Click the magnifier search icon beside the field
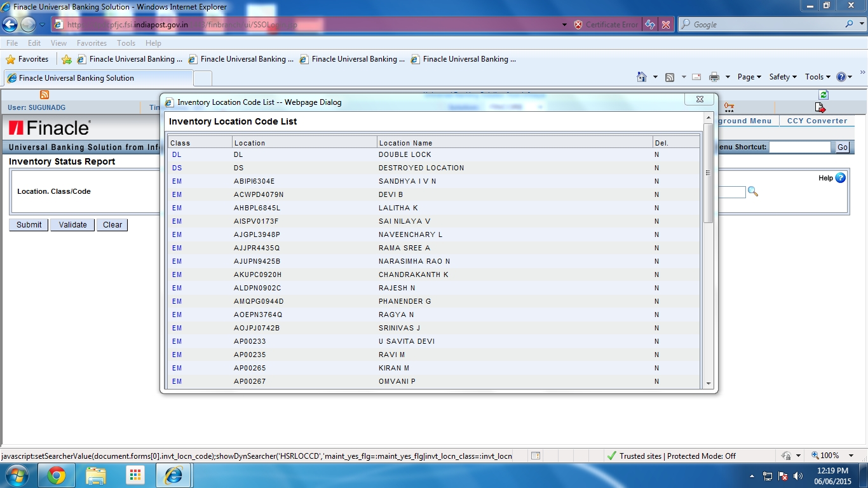 [753, 192]
